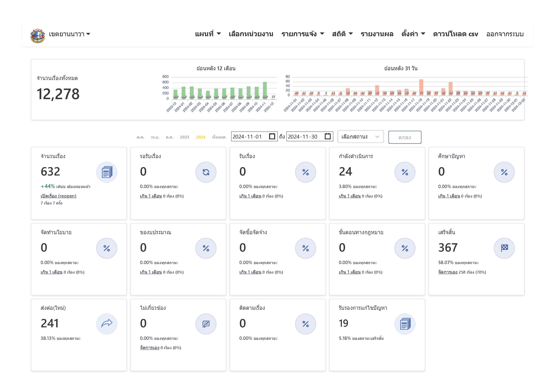
Task: Click the district crest logo icon
Action: [x=37, y=35]
